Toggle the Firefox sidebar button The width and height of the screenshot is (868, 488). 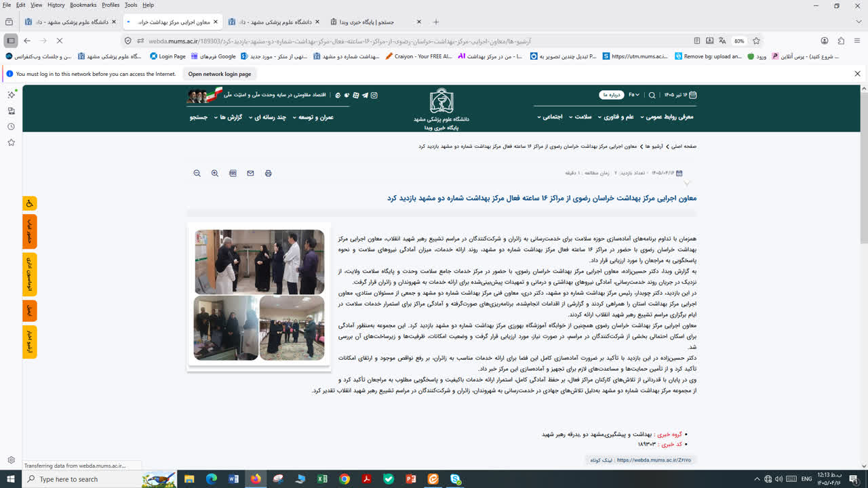pos(11,41)
